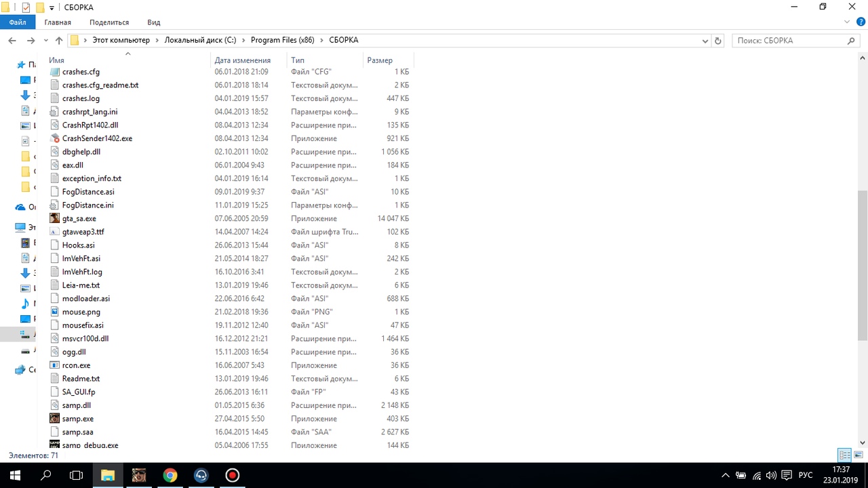Select the Network icon in navigation pane
This screenshot has width=868, height=488.
coord(20,370)
